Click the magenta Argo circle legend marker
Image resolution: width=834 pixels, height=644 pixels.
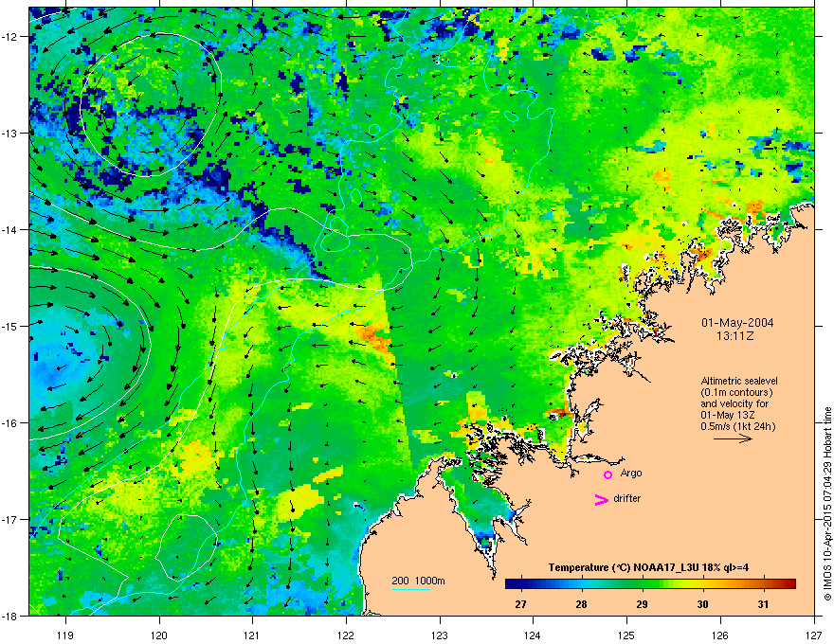coord(607,474)
